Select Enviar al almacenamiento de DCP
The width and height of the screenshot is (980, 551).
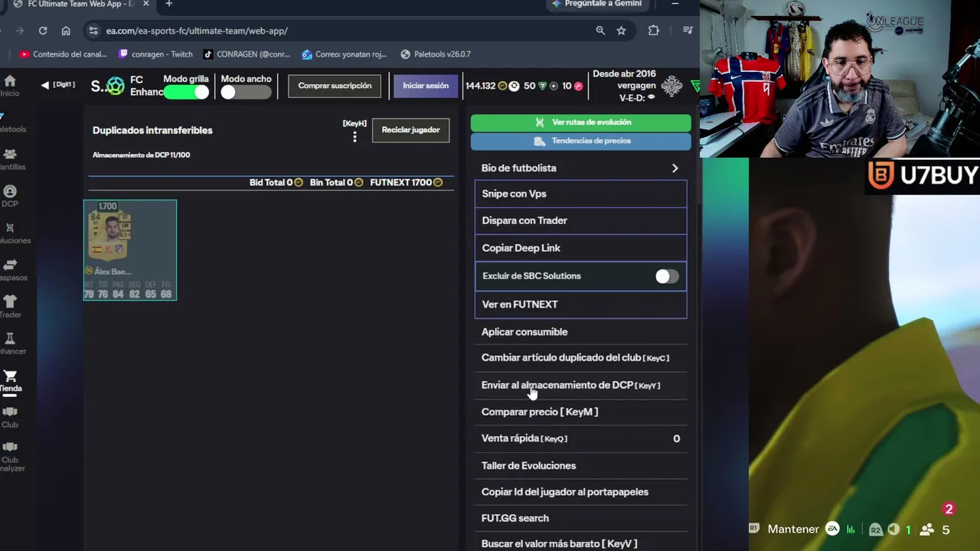[580, 385]
